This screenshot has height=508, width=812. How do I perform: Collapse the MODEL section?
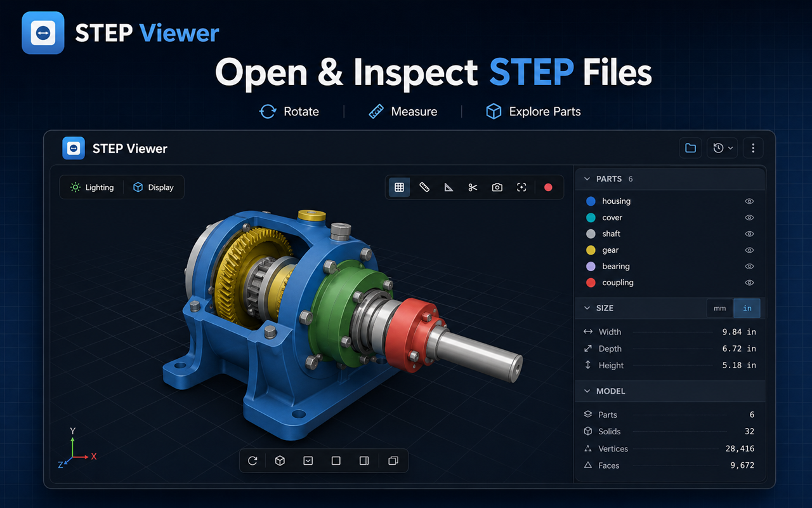tap(587, 391)
